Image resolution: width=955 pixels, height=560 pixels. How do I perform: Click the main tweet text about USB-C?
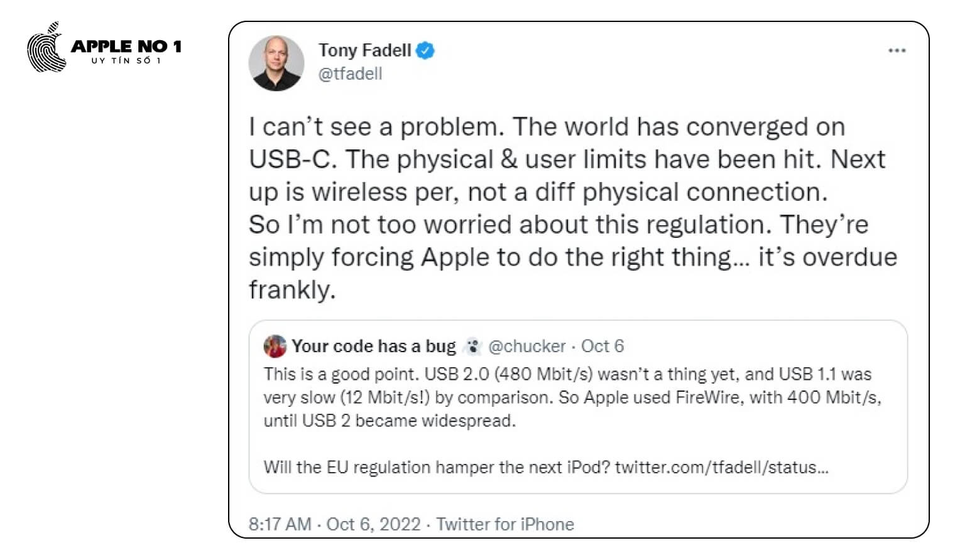click(x=565, y=207)
